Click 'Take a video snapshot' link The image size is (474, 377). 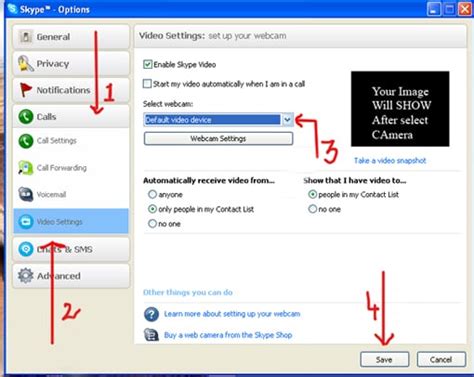click(390, 161)
